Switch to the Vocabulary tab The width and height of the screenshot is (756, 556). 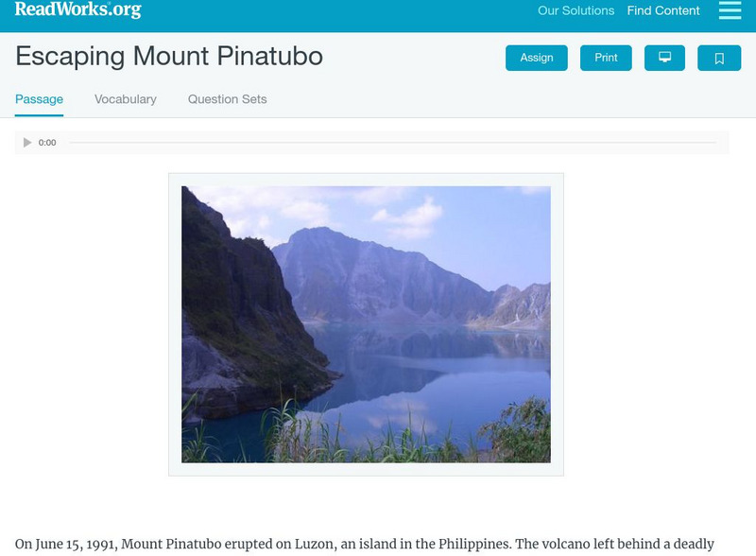(126, 99)
